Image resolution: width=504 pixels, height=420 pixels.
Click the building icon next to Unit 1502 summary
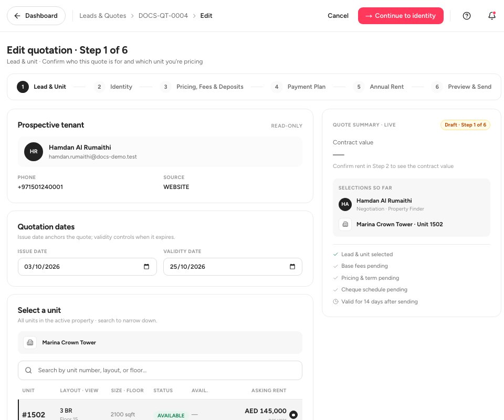coord(345,224)
